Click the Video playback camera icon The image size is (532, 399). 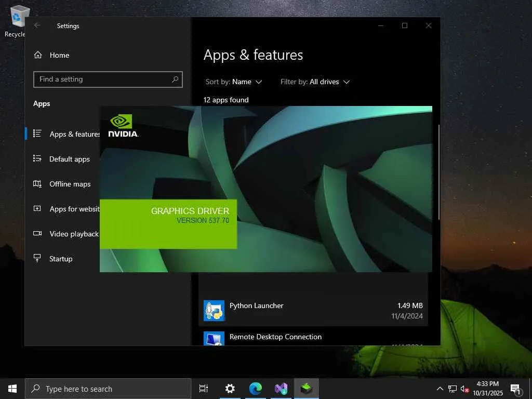point(37,233)
